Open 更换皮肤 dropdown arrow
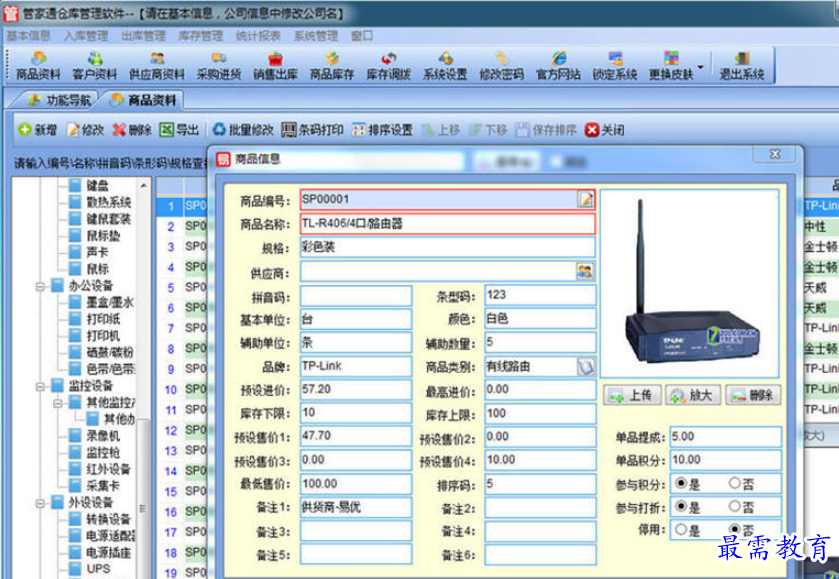The image size is (839, 579). (x=700, y=67)
